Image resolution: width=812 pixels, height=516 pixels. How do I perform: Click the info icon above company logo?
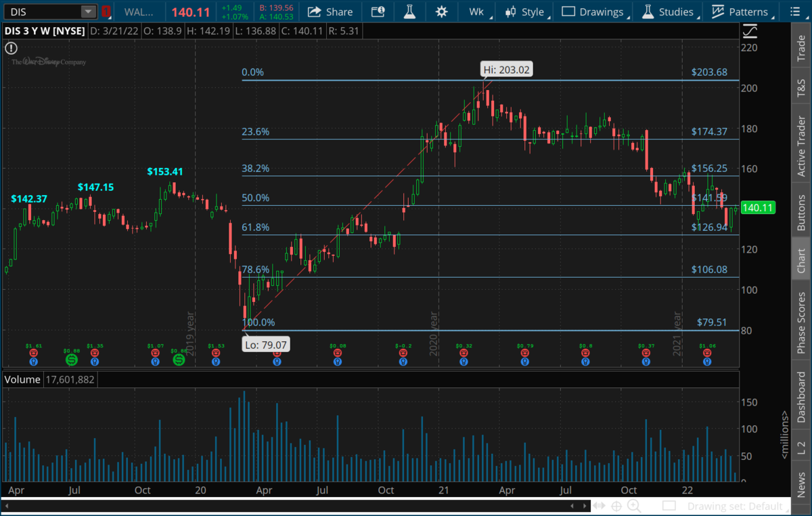(11, 48)
